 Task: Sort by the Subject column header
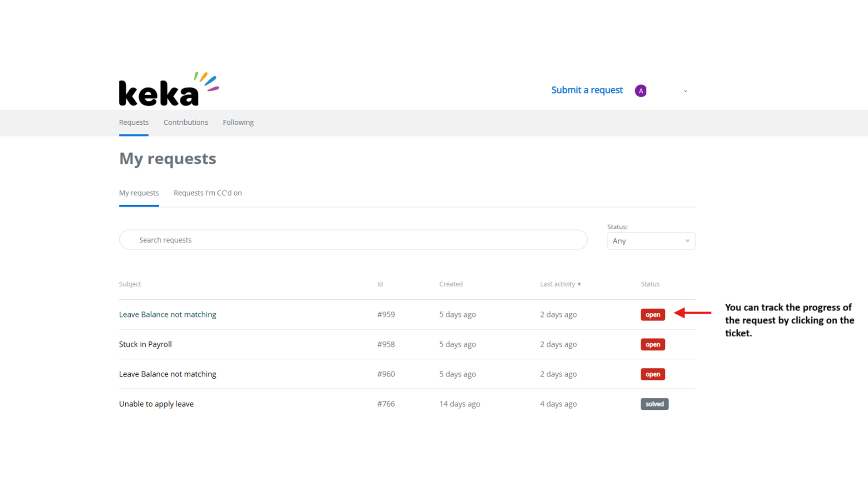point(130,284)
